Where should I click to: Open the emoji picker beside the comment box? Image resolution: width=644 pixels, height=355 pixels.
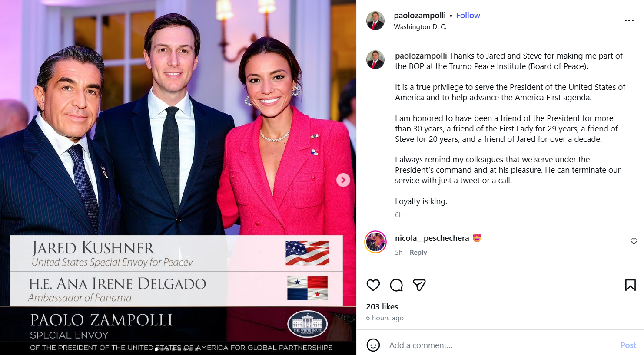click(x=373, y=345)
